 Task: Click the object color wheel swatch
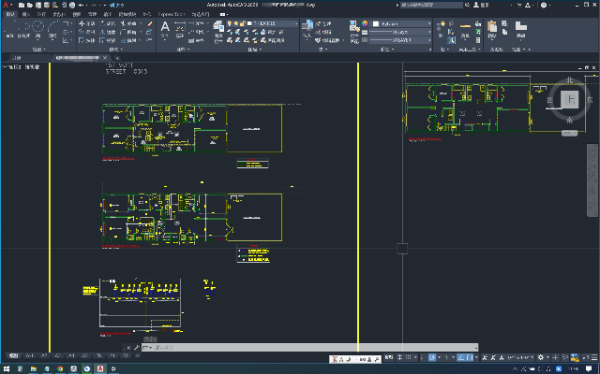tap(365, 24)
